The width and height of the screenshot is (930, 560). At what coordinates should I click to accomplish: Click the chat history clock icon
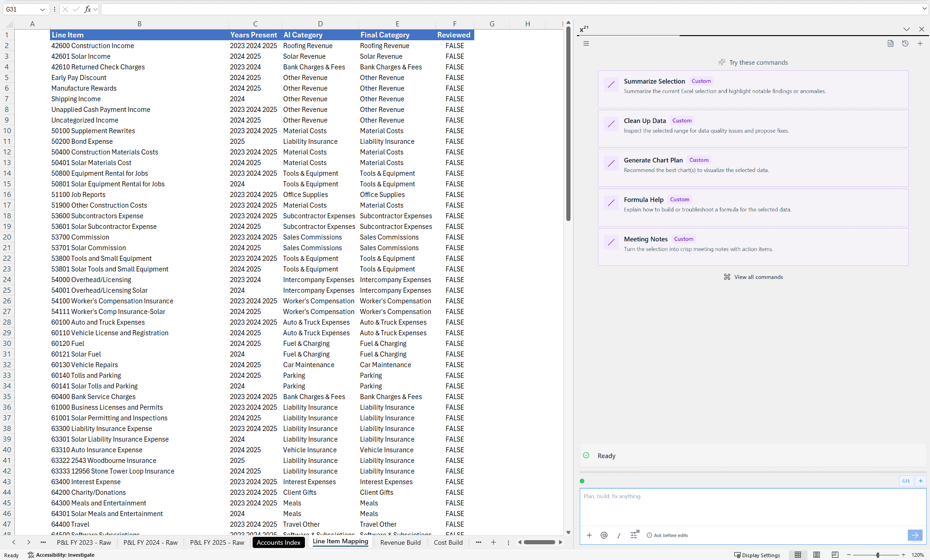[905, 43]
